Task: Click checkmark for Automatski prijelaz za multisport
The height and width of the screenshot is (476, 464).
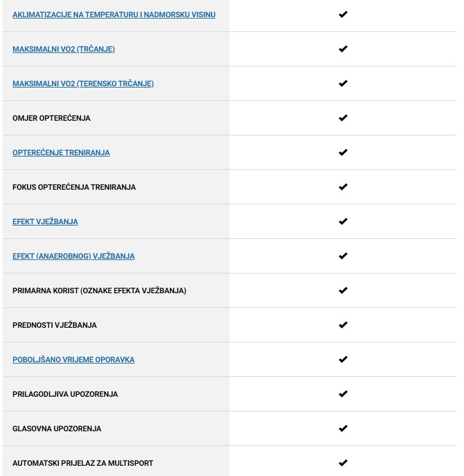Action: click(x=343, y=463)
